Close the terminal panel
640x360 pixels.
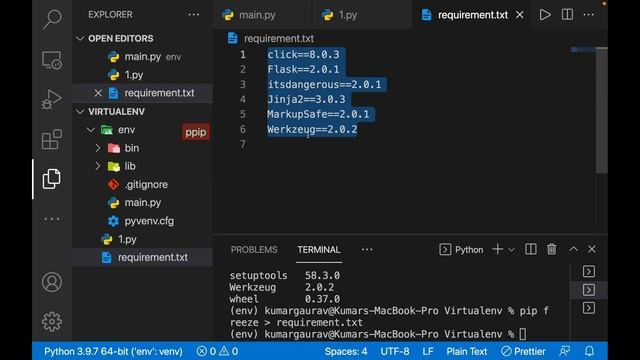click(591, 249)
